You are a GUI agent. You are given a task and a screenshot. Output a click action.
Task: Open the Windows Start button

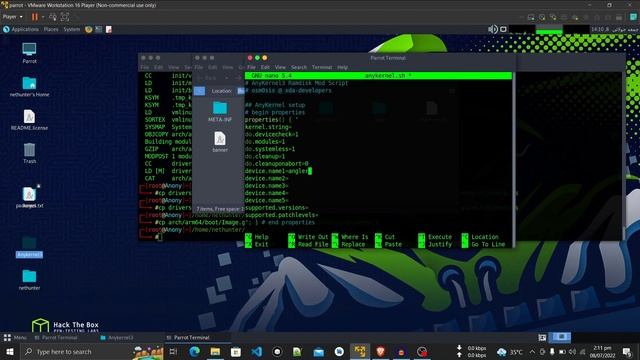tap(9, 351)
